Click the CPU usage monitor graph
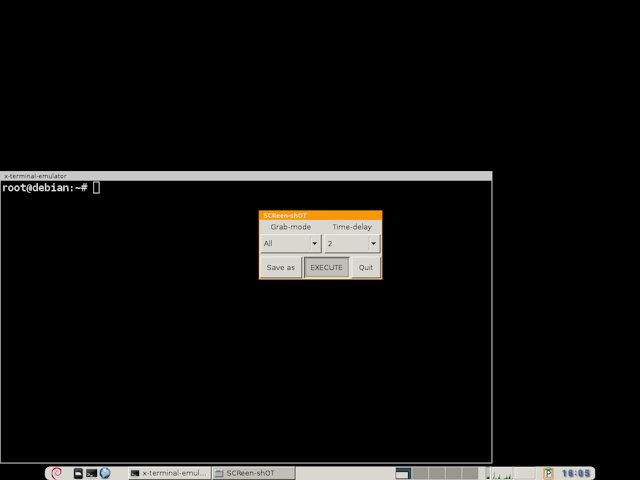Viewport: 640px width, 480px height. pos(501,473)
